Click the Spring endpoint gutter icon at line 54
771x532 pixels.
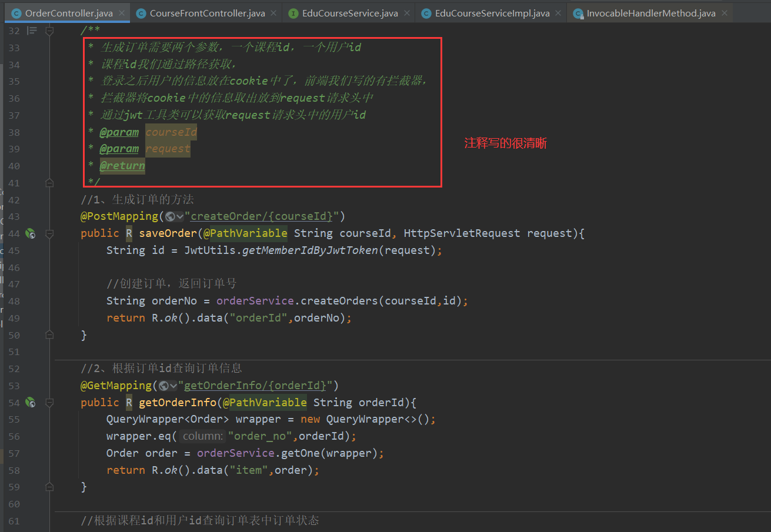click(31, 403)
